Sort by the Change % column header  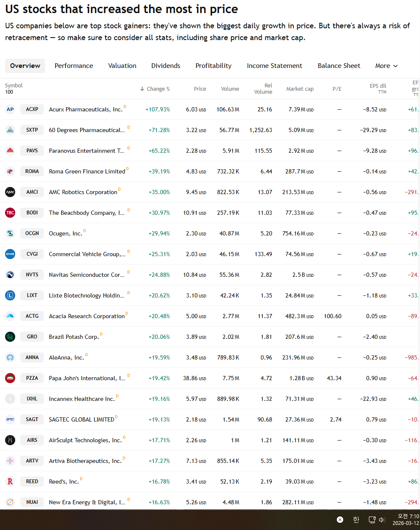point(155,89)
